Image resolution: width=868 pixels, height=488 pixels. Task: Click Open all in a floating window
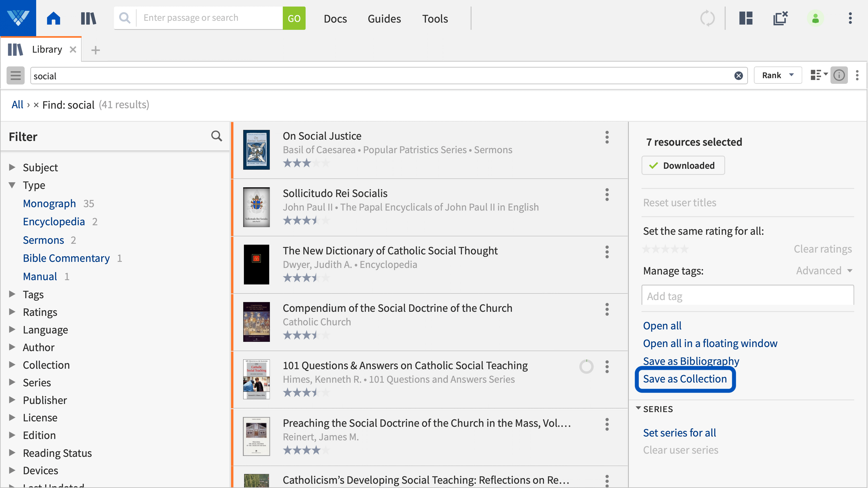[x=710, y=343]
